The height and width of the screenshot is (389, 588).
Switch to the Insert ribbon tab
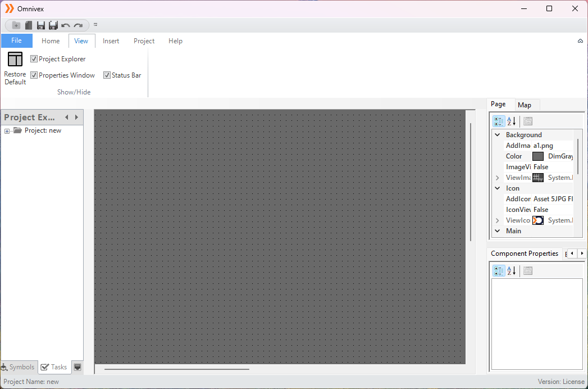click(x=111, y=41)
